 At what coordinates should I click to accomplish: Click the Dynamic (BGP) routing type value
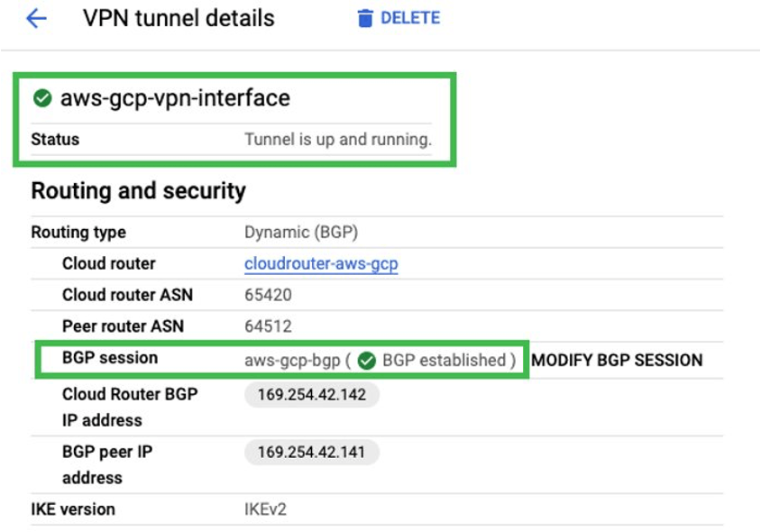coord(301,233)
